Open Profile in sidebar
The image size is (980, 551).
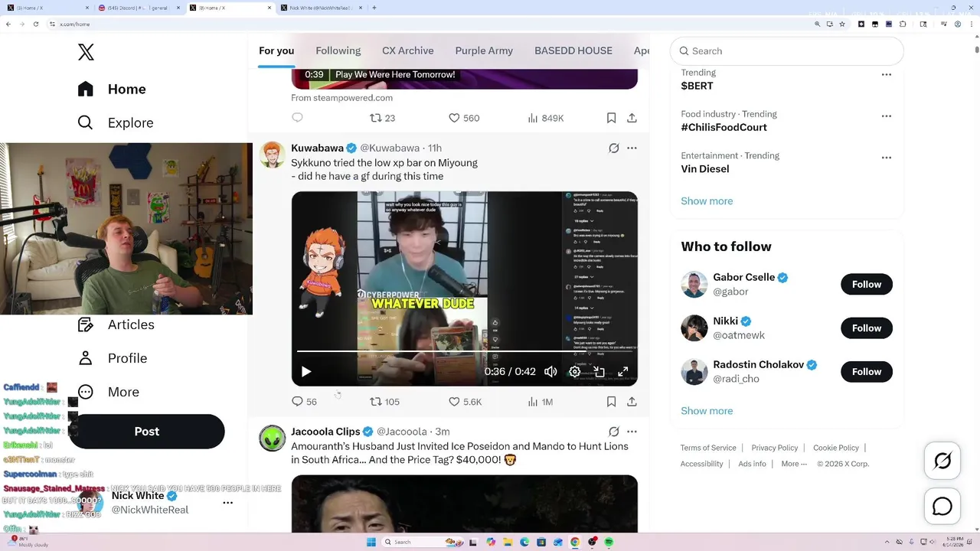113,358
